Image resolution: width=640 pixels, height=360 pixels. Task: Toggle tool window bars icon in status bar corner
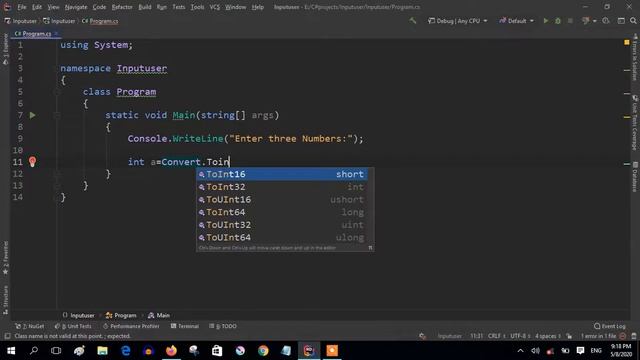tap(7, 336)
